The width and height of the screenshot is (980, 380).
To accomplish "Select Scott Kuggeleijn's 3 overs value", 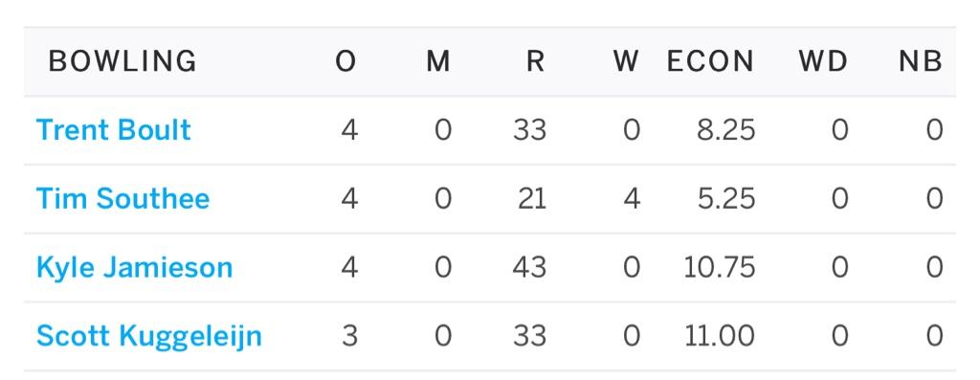I will [349, 336].
